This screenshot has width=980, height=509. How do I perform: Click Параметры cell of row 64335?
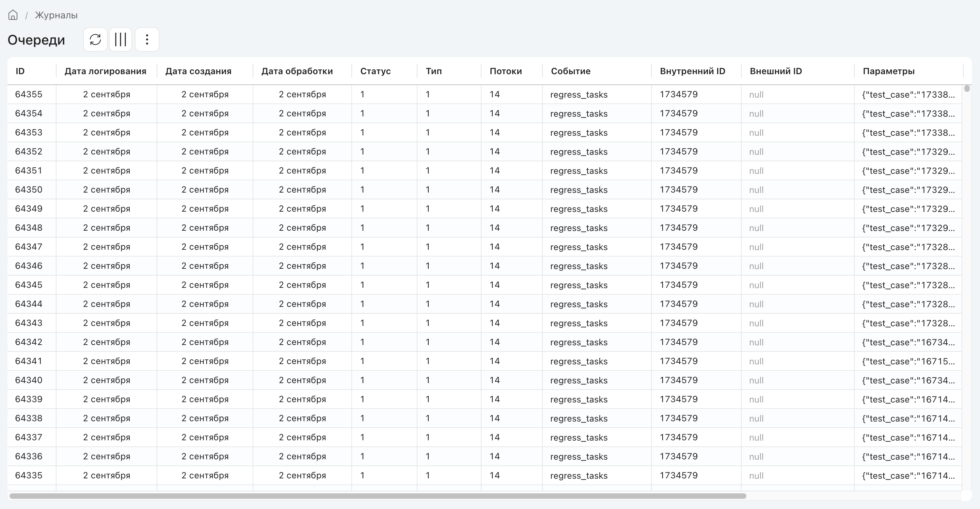pos(908,476)
